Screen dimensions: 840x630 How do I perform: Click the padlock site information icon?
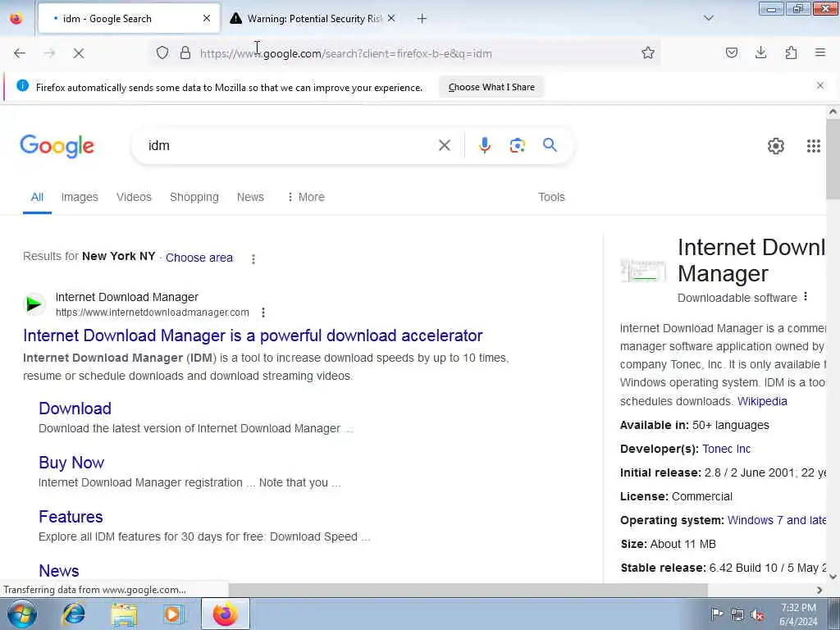(x=185, y=52)
